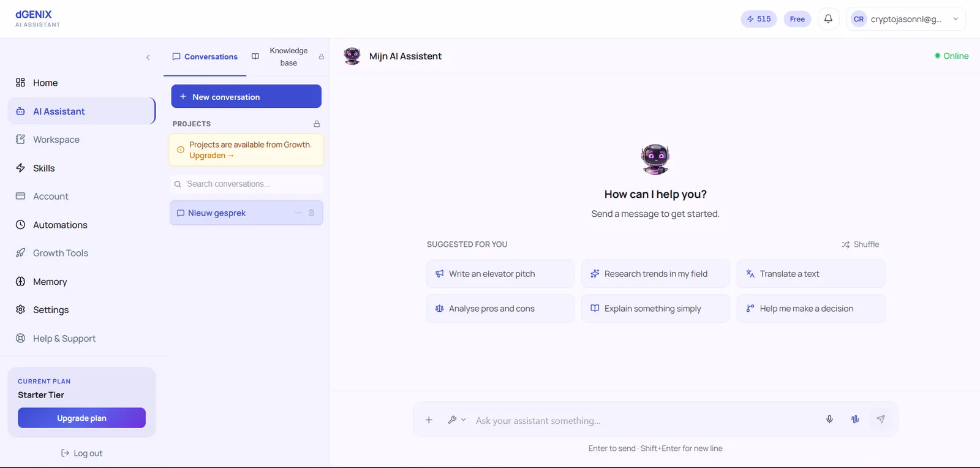Open the Nieuw gesprek conversation

pos(246,213)
